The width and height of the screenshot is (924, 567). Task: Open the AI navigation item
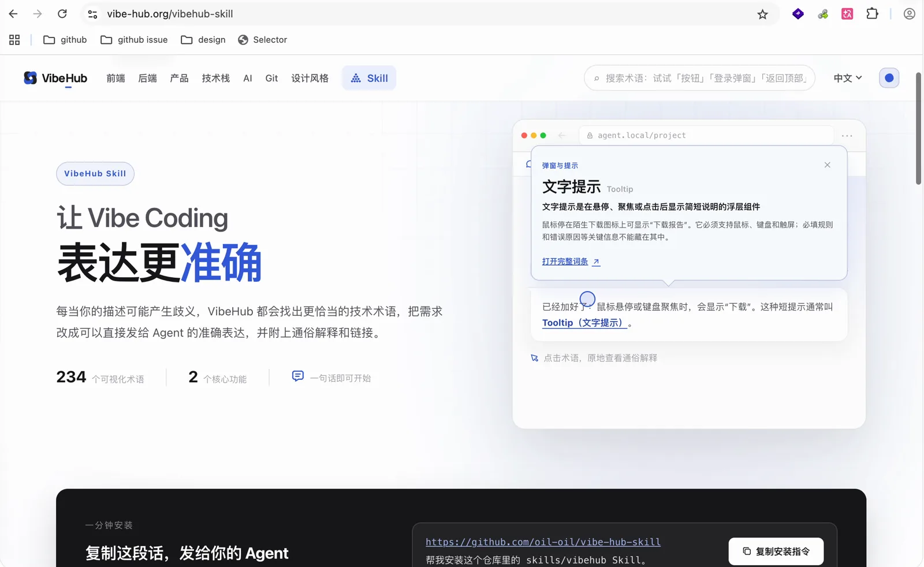pos(248,78)
